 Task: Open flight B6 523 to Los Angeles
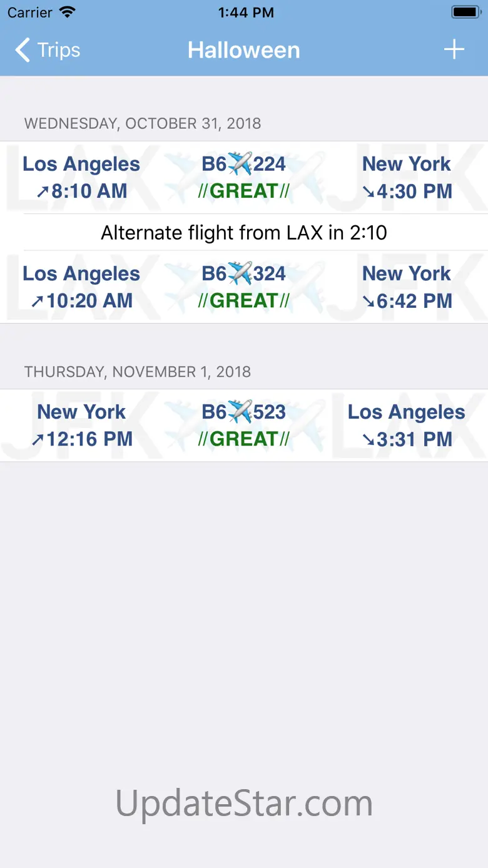click(244, 426)
